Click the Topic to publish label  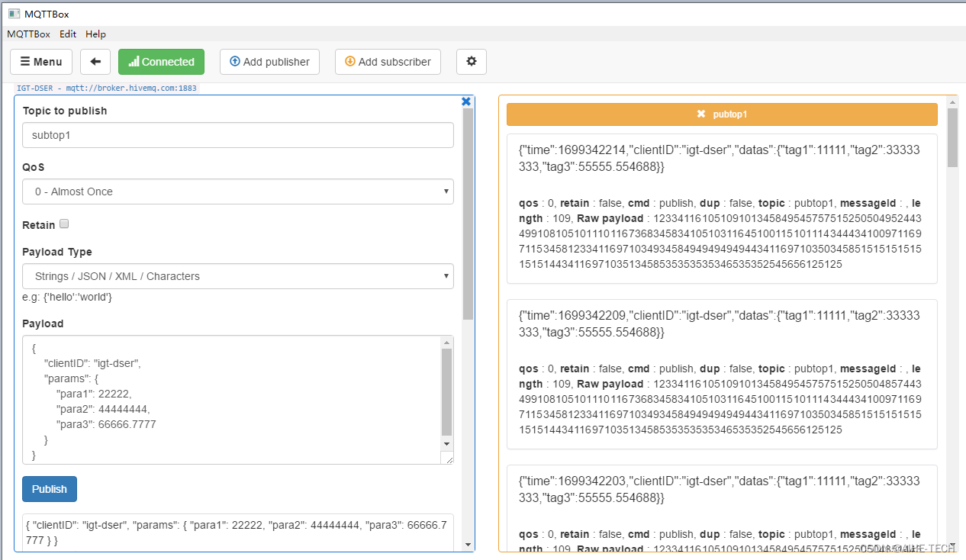tap(65, 111)
